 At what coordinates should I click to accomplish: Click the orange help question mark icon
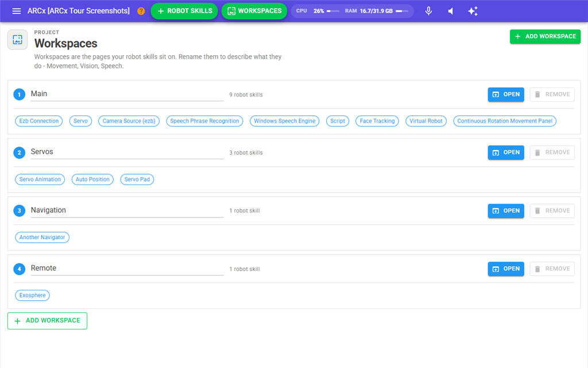click(x=141, y=11)
